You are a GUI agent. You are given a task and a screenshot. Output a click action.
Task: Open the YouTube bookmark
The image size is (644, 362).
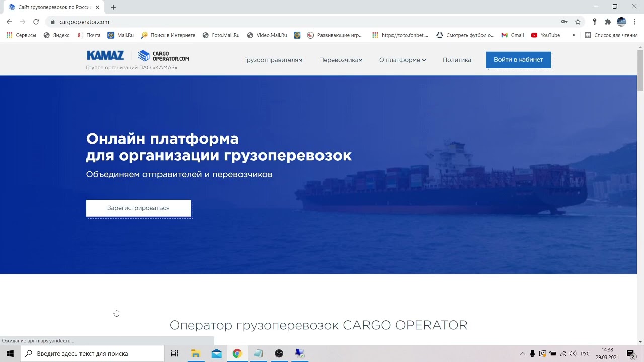(x=545, y=35)
